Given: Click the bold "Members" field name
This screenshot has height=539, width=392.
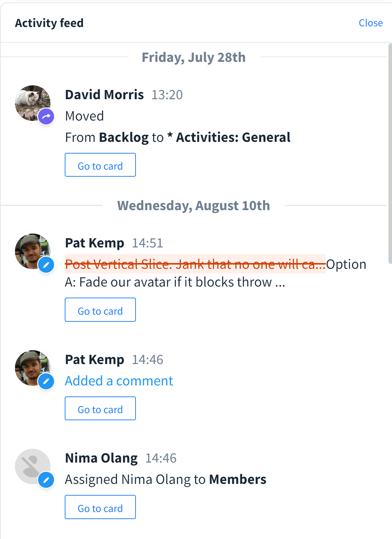Looking at the screenshot, I should (238, 480).
